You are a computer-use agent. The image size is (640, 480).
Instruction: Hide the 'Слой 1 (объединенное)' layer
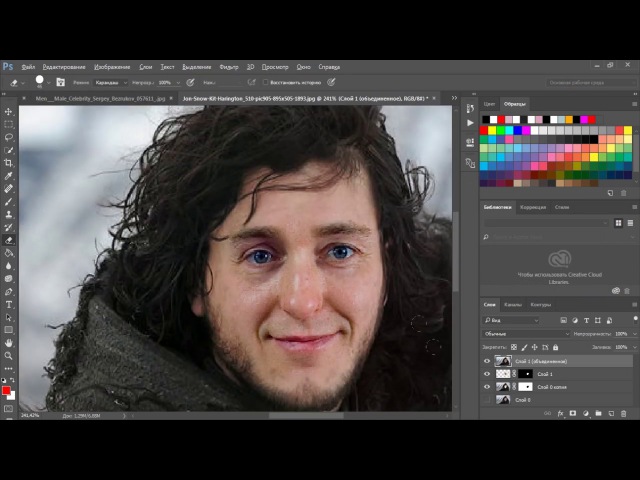click(x=487, y=361)
